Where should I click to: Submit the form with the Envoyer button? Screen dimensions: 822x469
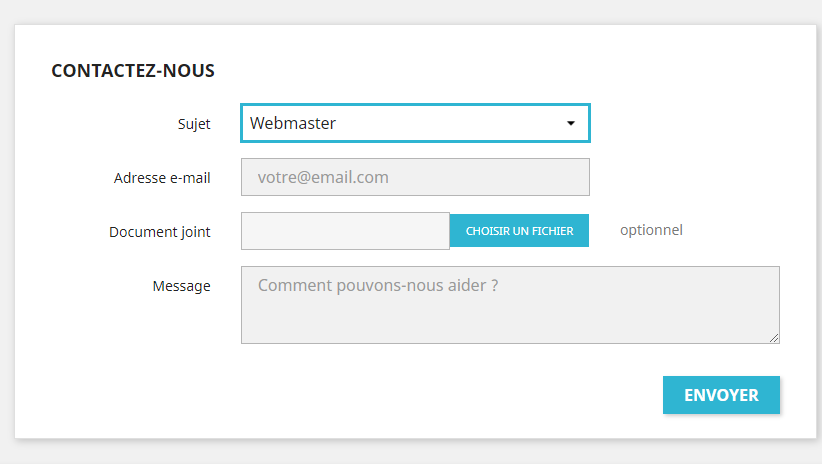click(721, 395)
